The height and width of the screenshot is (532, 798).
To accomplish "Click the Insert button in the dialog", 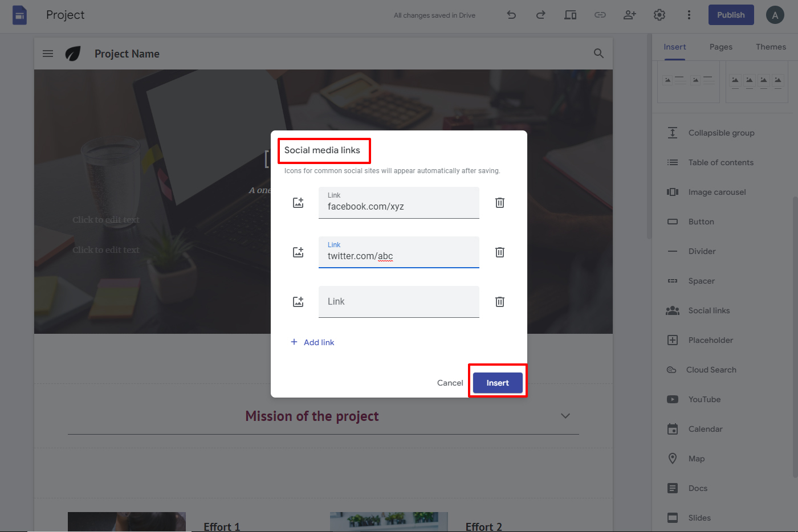I will point(497,382).
